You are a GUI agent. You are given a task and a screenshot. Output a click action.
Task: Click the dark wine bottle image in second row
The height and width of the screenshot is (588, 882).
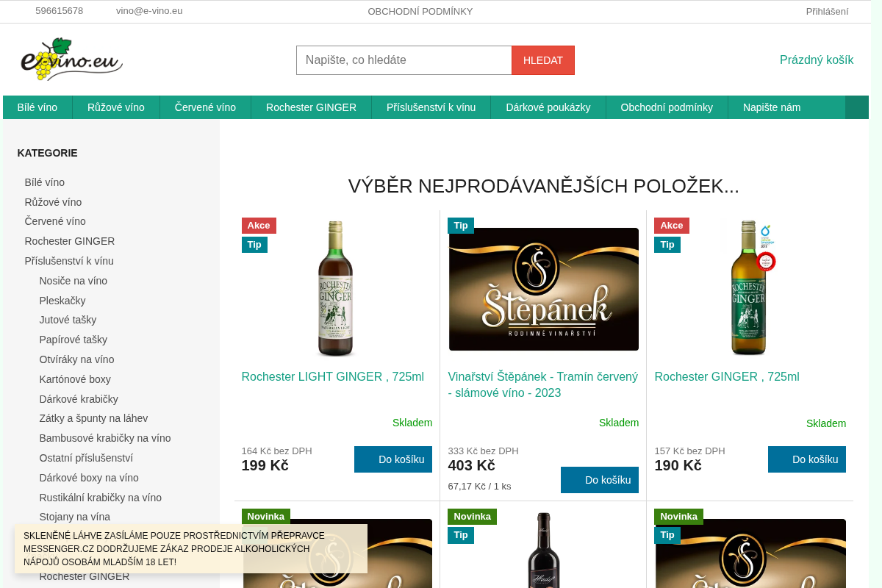(x=543, y=550)
